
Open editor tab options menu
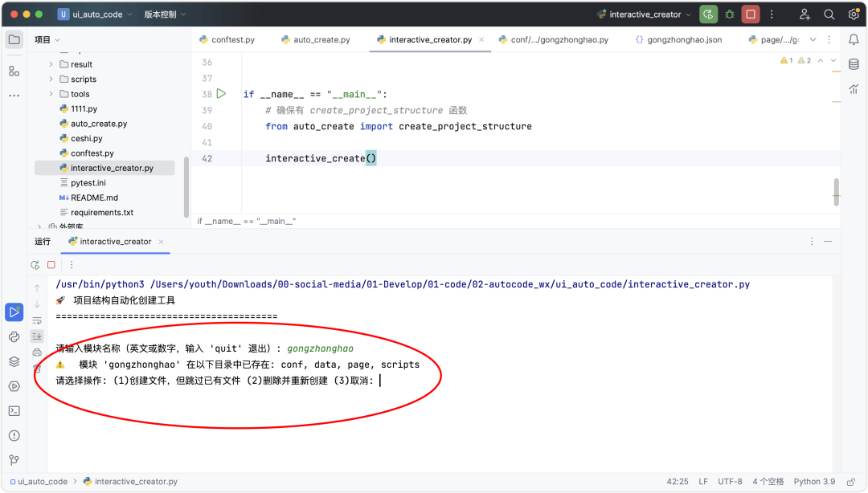[x=829, y=40]
